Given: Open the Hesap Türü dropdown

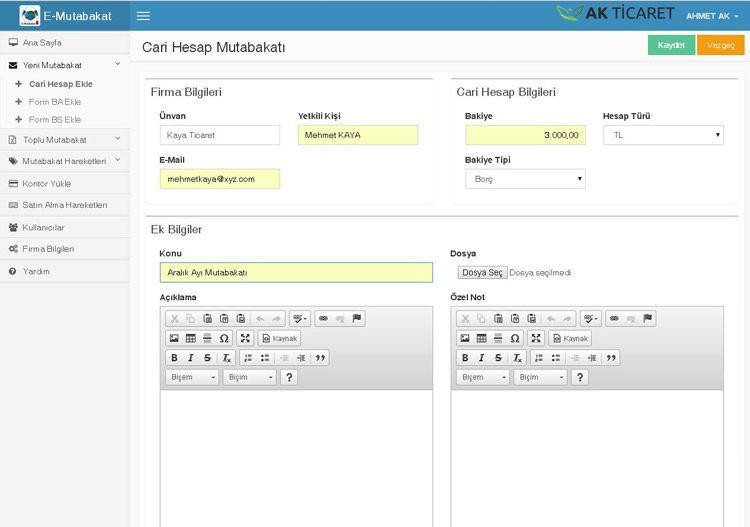Looking at the screenshot, I should pos(663,135).
